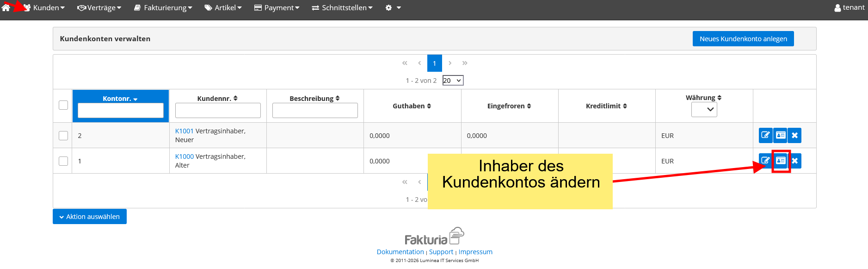Expand the Währung filter dropdown

click(x=704, y=110)
